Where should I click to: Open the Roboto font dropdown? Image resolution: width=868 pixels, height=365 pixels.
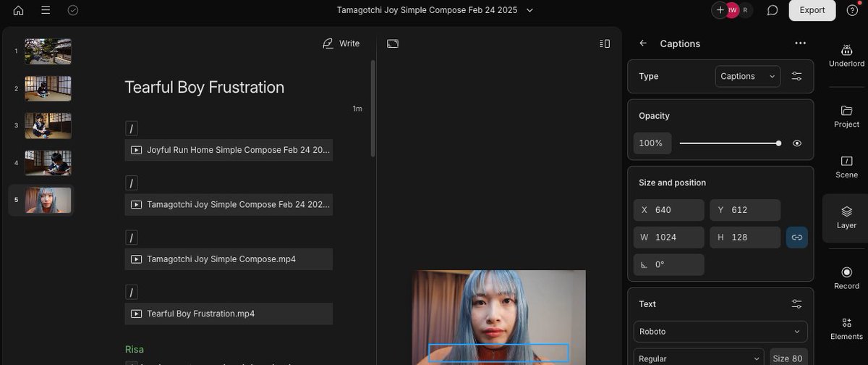click(x=720, y=332)
